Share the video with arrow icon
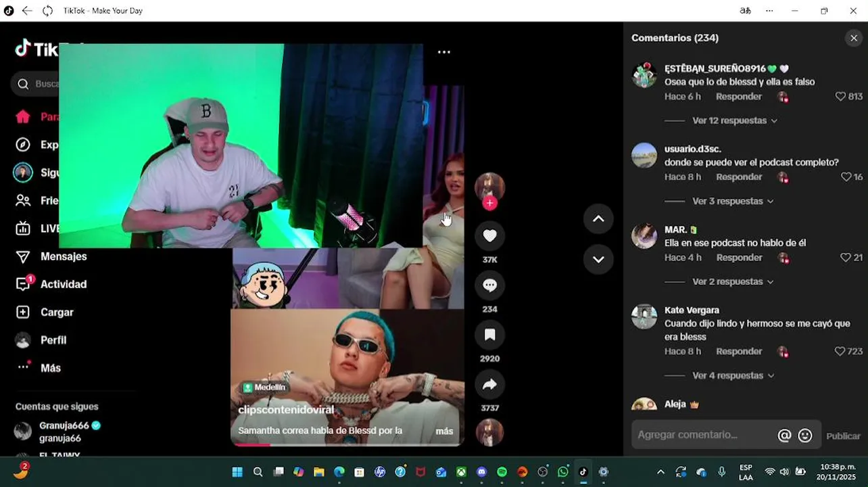Viewport: 868px width, 487px height. click(490, 384)
